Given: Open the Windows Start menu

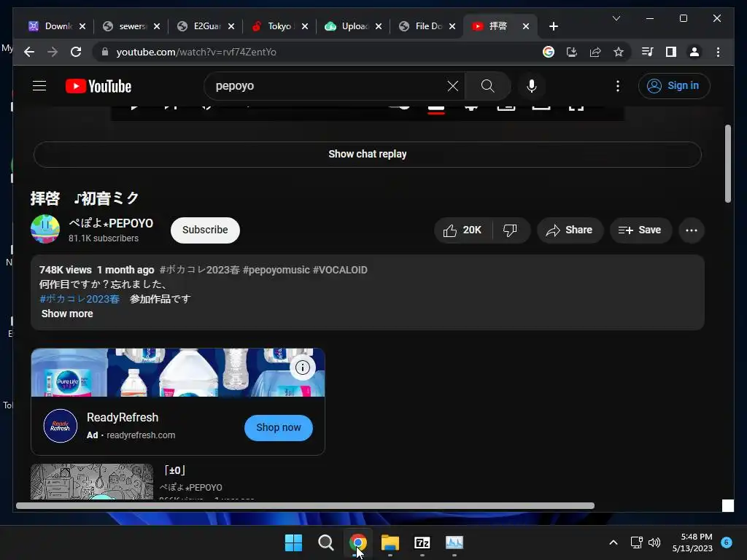Looking at the screenshot, I should pyautogui.click(x=293, y=542).
